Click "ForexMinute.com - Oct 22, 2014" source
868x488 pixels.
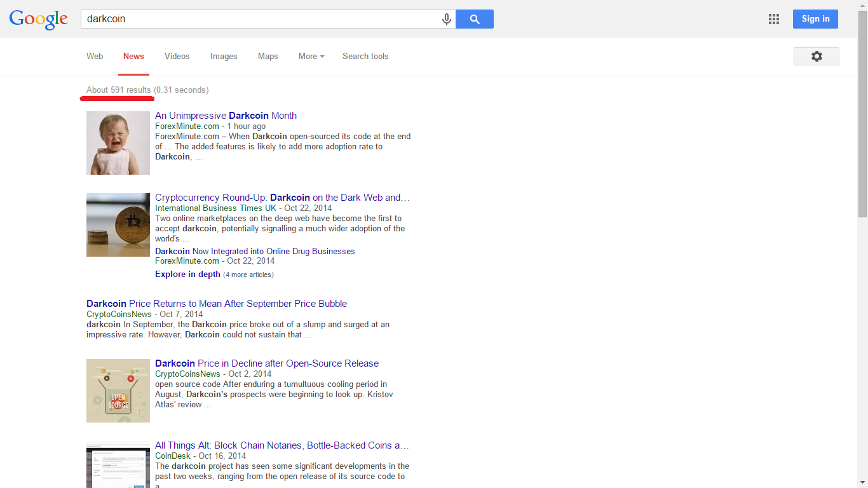tap(215, 261)
